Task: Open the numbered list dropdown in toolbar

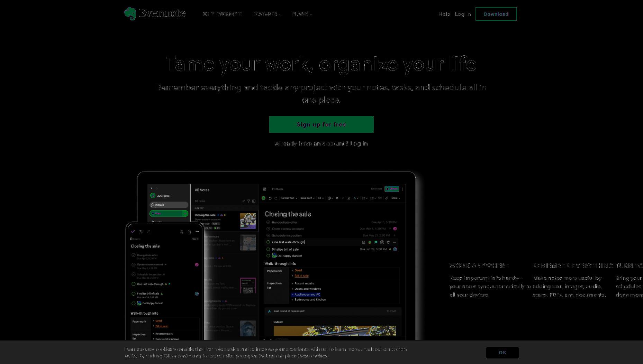Action: click(x=373, y=198)
